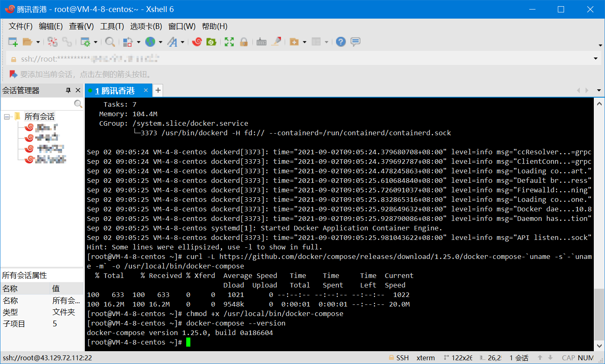The height and width of the screenshot is (364, 605).
Task: Open the toolbar options arrow at far right
Action: (600, 45)
